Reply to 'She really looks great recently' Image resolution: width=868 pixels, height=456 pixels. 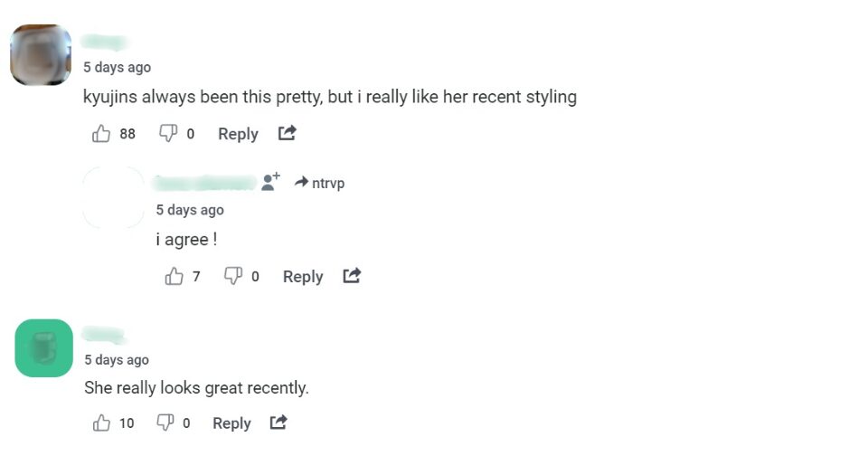click(x=231, y=423)
